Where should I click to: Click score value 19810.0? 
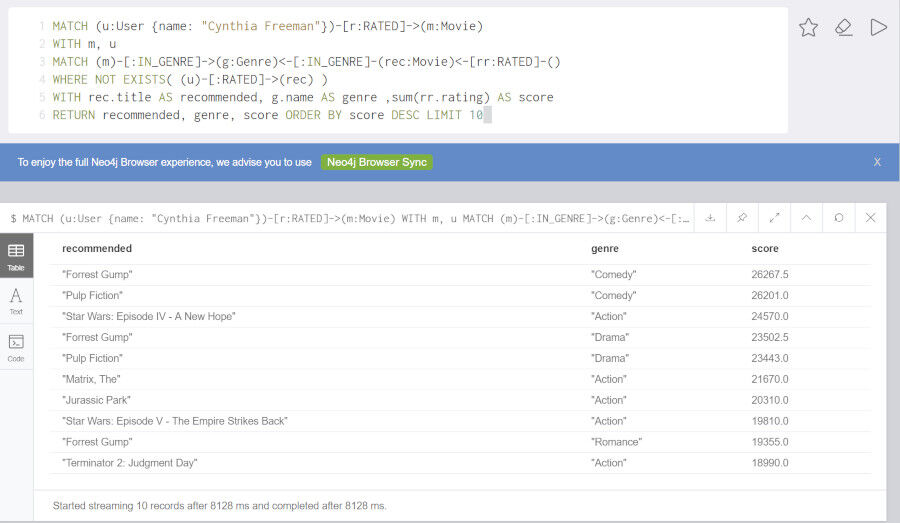point(770,421)
